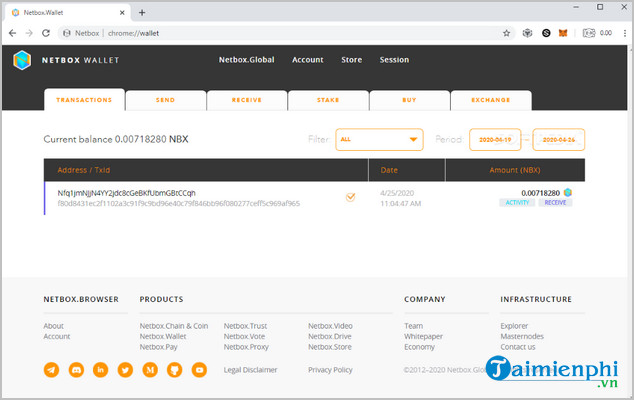Open Whitepaper link under Company
Screen dimensions: 634x400
pyautogui.click(x=423, y=337)
